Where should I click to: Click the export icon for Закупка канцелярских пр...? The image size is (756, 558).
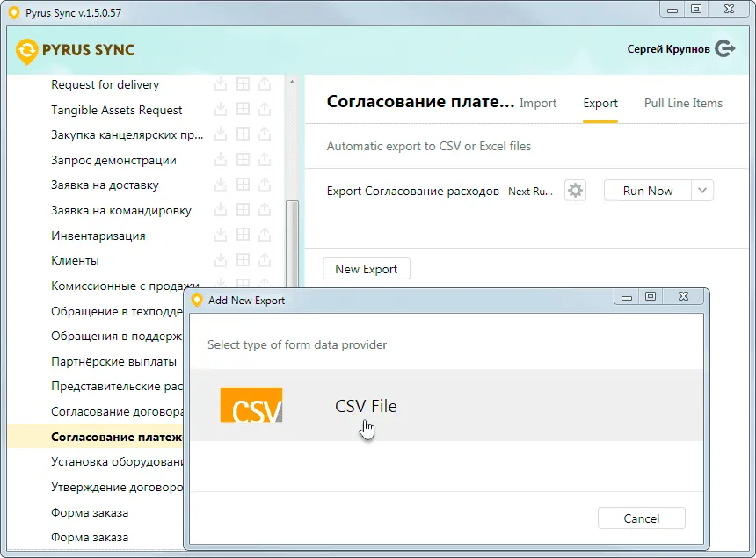point(265,134)
